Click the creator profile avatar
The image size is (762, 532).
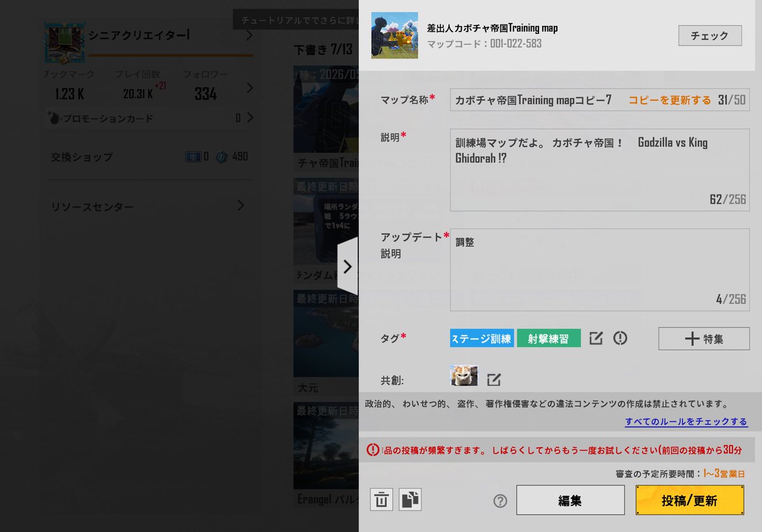(64, 43)
